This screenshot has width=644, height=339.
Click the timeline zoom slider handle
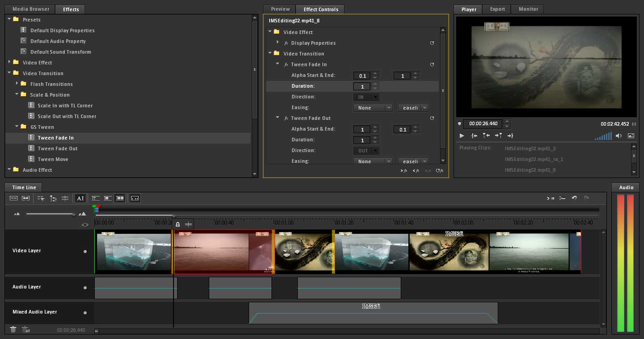tap(74, 215)
